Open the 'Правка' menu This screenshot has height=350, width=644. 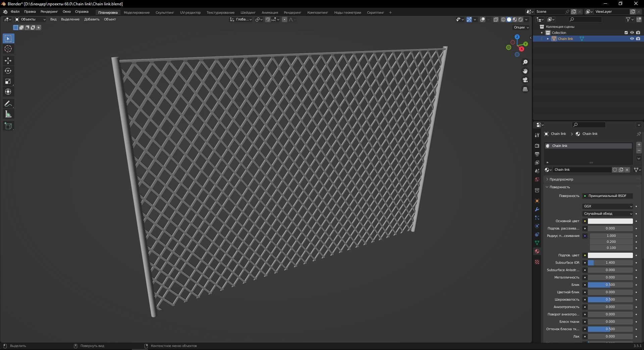point(30,12)
